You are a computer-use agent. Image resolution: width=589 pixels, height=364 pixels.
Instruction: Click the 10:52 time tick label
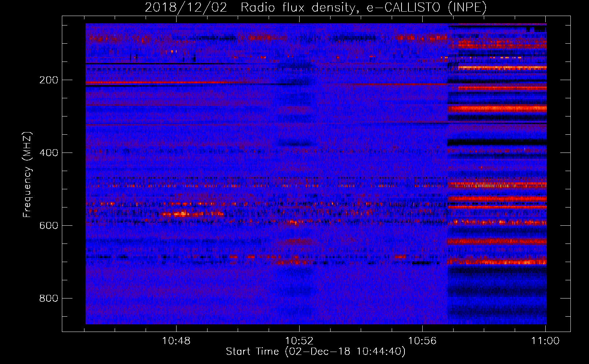click(x=299, y=341)
